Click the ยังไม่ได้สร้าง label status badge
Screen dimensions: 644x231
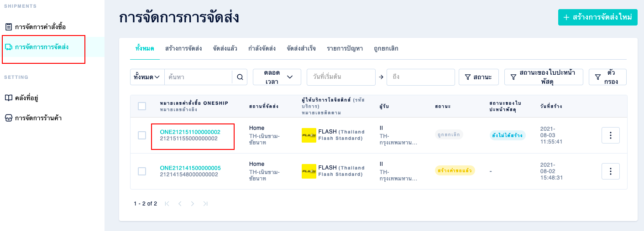click(508, 135)
